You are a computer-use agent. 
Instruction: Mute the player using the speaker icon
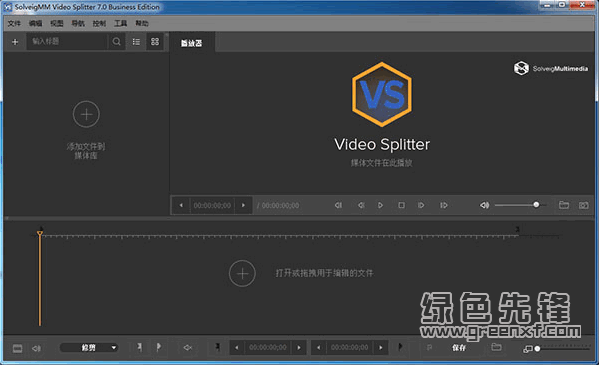(x=484, y=205)
